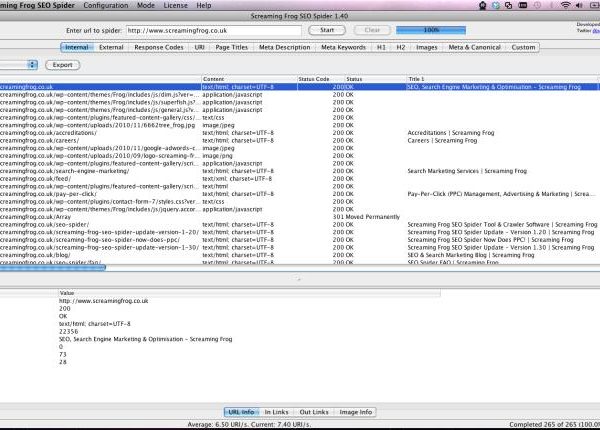Click title 'Search Marketing Services | Screaming Frog'

(x=467, y=171)
